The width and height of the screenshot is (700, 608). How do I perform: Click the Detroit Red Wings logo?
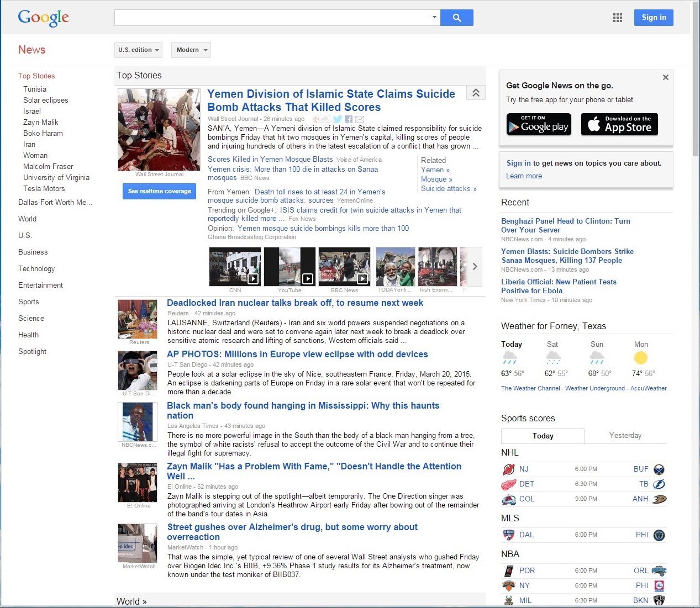[508, 484]
